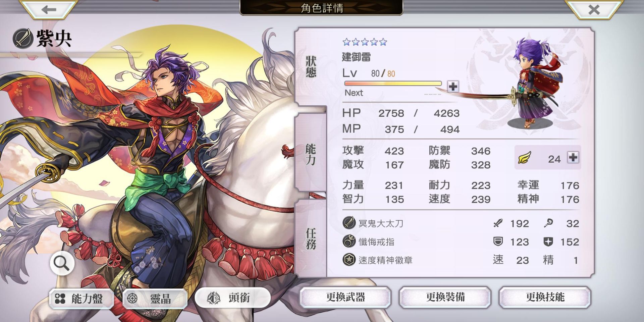Click the 更換裝備 button

[x=445, y=297]
